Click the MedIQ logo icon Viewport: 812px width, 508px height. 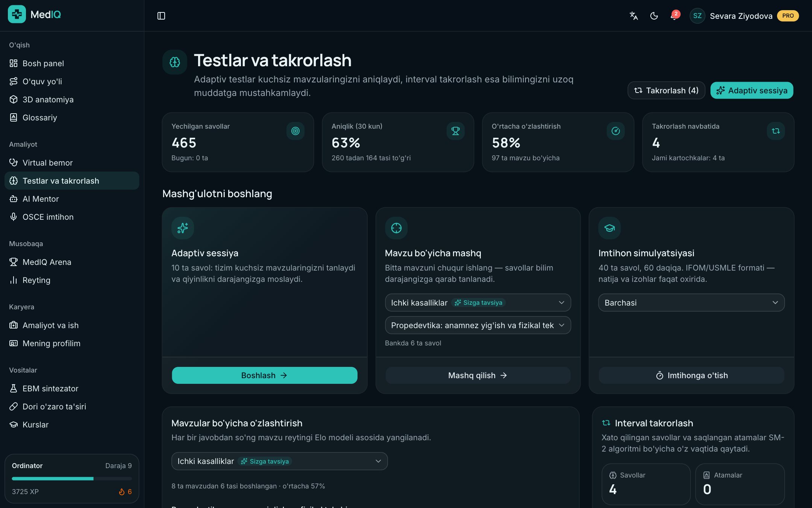pos(17,14)
